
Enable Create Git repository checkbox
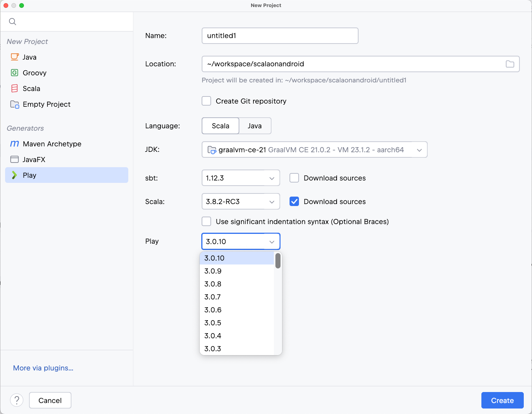coord(206,101)
